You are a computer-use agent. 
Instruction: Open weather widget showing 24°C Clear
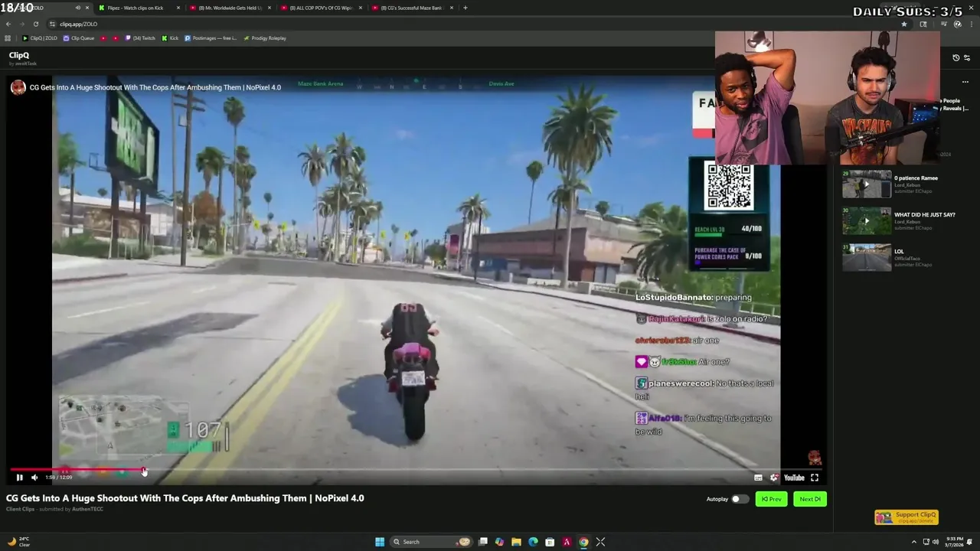18,542
